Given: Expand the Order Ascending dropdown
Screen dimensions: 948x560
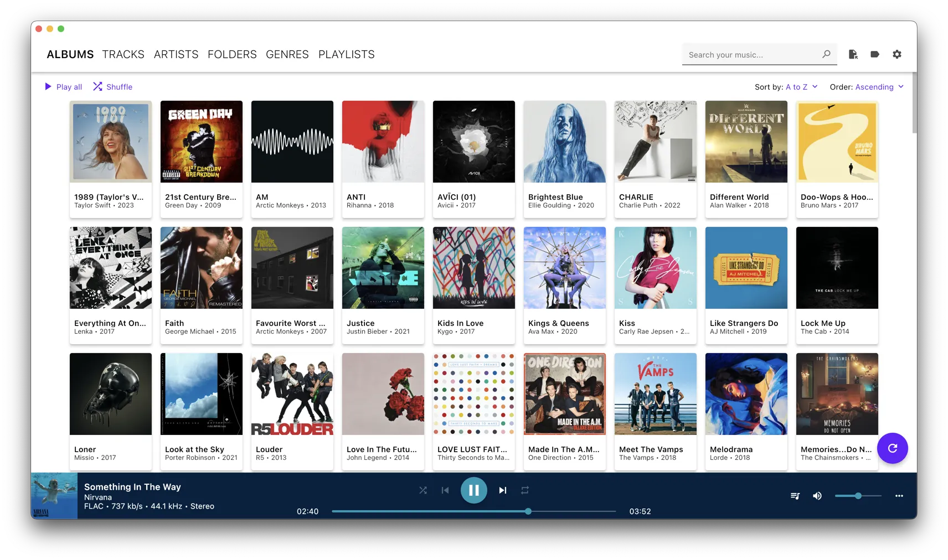Looking at the screenshot, I should coord(878,87).
